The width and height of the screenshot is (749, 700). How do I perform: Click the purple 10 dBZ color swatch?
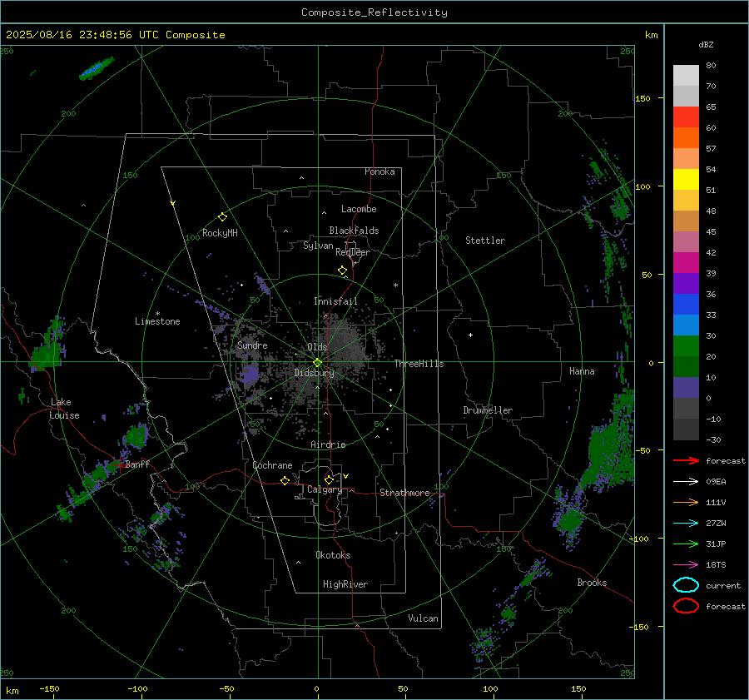(686, 387)
